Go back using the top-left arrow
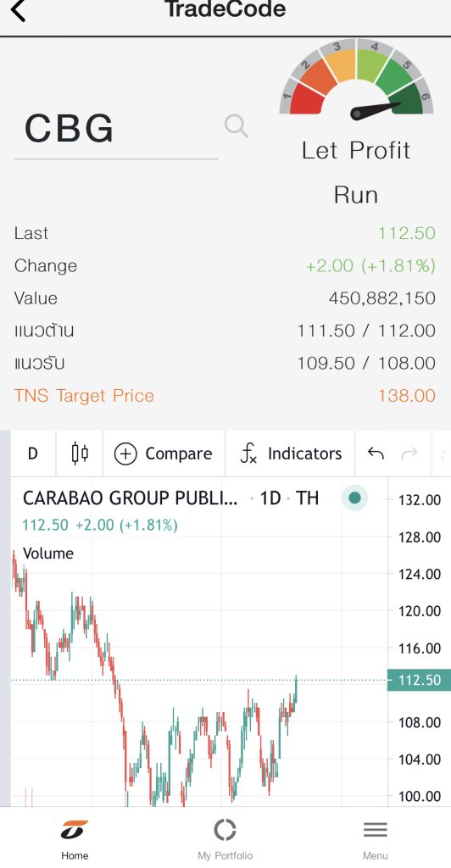The height and width of the screenshot is (868, 451). 18,10
